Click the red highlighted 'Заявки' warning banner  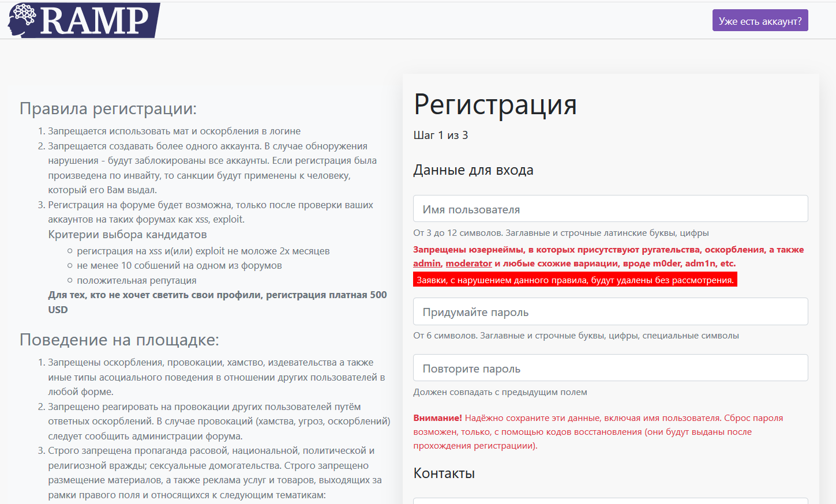(x=575, y=280)
